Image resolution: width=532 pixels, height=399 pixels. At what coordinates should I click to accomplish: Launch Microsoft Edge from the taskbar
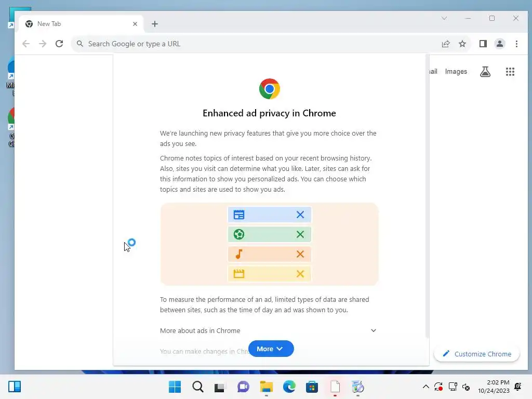(289, 387)
